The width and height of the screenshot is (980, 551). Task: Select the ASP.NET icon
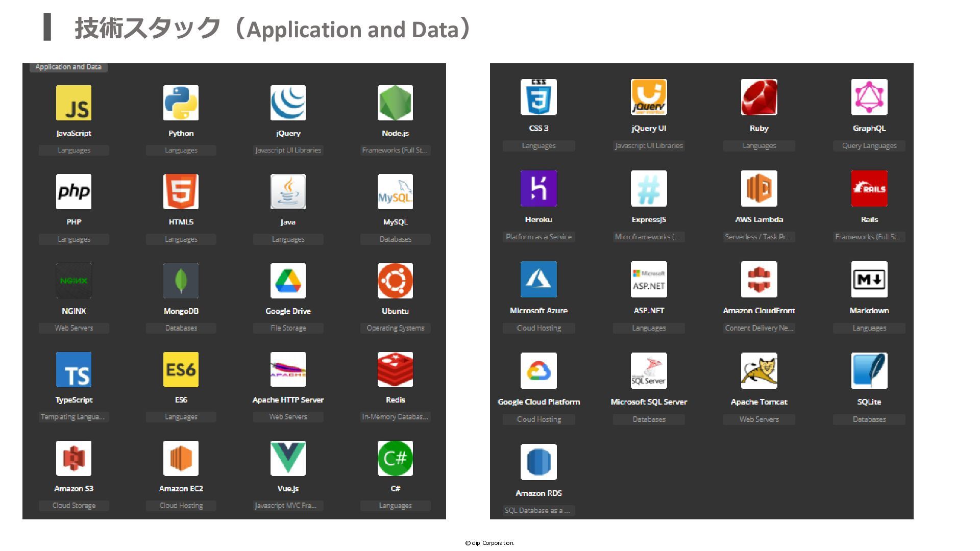(x=649, y=279)
